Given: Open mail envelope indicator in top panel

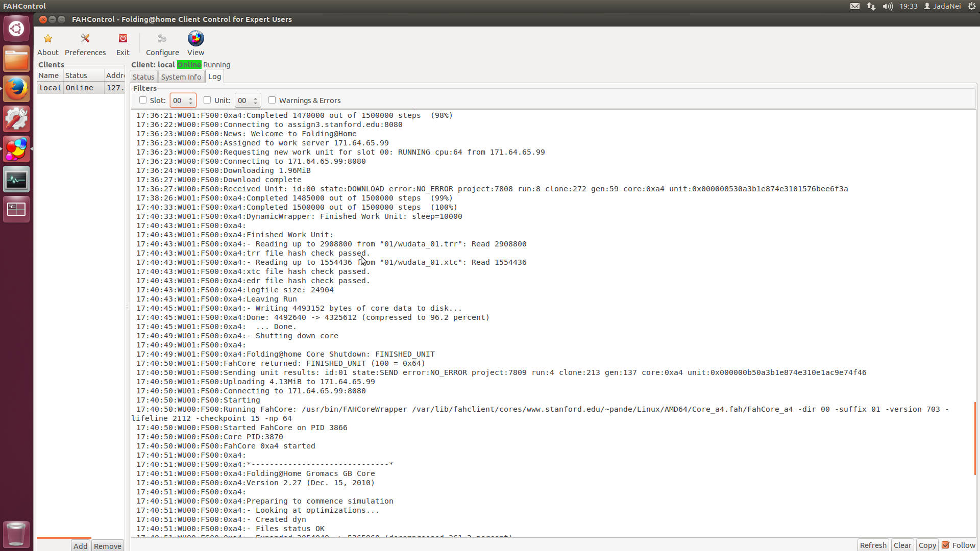Looking at the screenshot, I should tap(855, 6).
